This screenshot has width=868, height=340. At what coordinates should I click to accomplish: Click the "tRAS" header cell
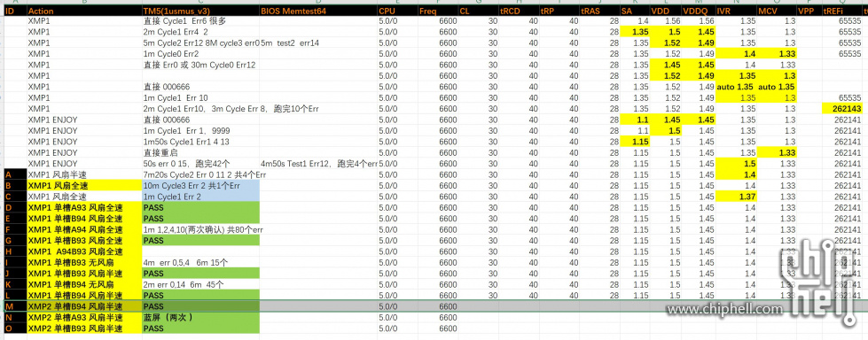click(x=599, y=11)
